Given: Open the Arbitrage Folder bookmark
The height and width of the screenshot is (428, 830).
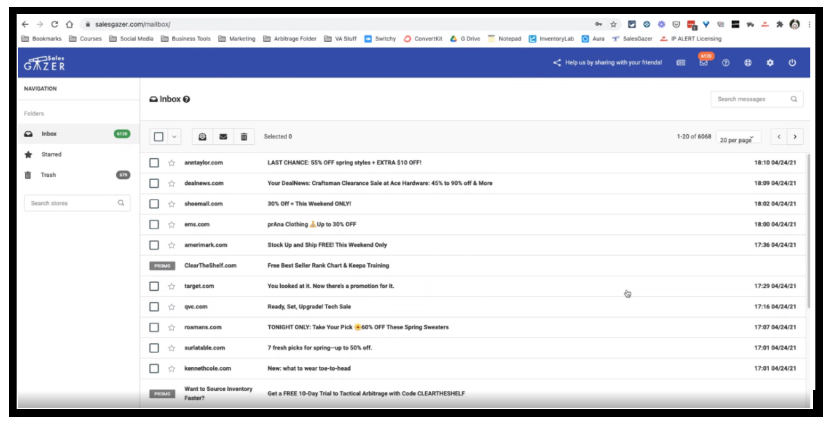Looking at the screenshot, I should (x=290, y=39).
